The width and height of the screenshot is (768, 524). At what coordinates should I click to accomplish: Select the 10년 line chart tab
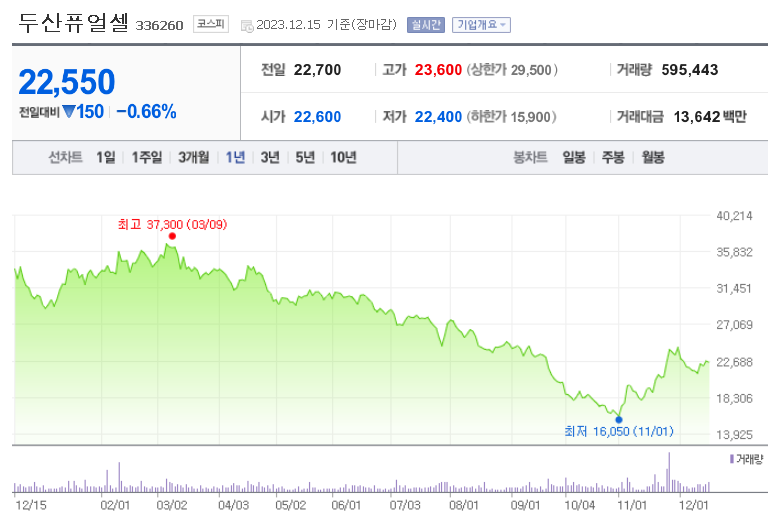[x=343, y=157]
